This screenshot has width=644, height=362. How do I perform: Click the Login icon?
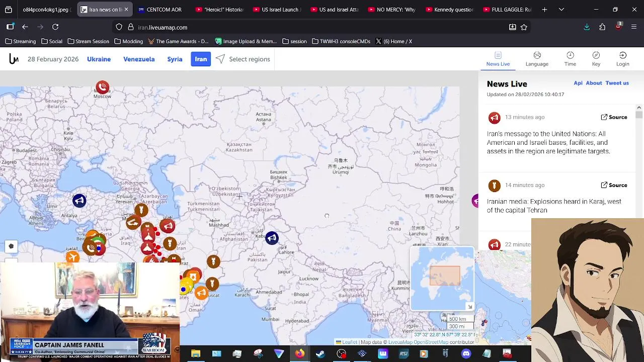tap(623, 58)
